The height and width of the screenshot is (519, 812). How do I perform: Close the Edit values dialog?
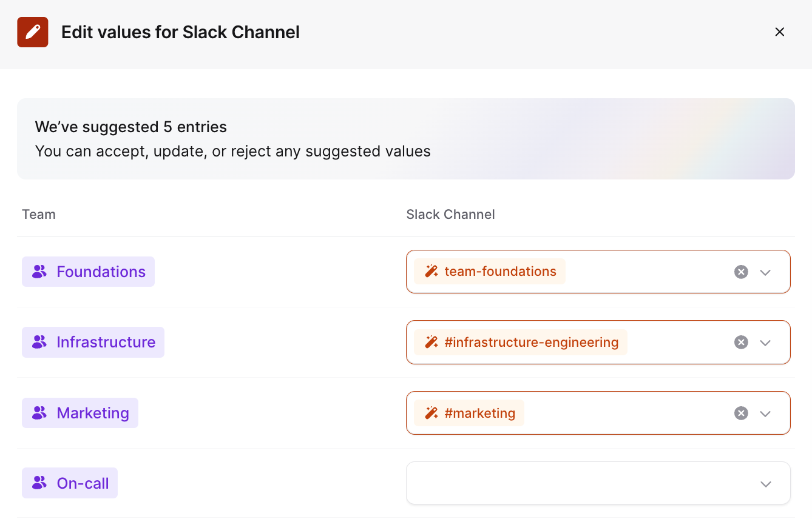(x=780, y=32)
